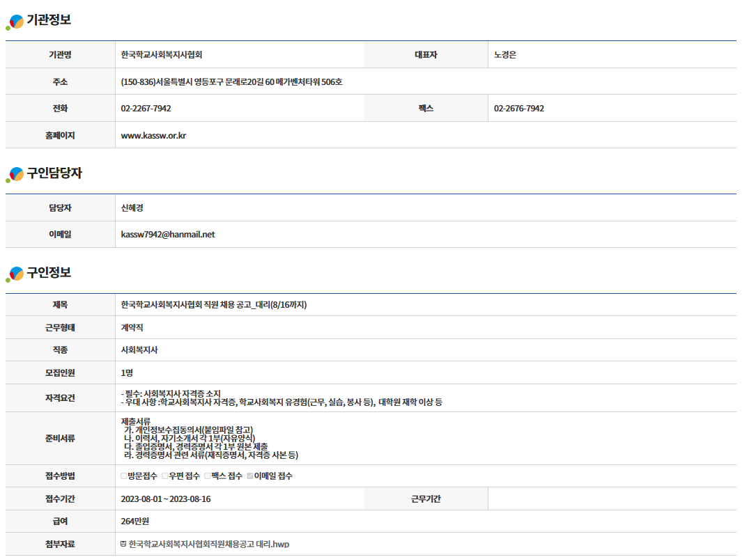756x557 pixels.
Task: Click the address text in 주소 row
Action: point(231,82)
